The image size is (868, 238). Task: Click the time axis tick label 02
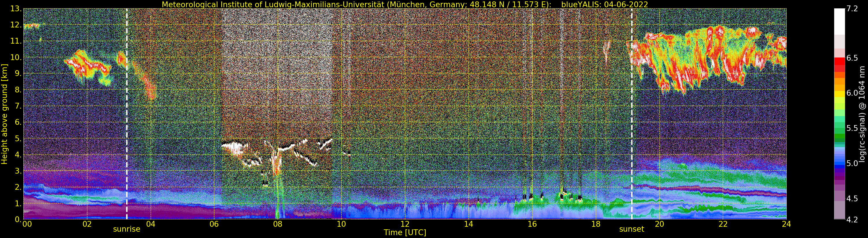pos(87,224)
